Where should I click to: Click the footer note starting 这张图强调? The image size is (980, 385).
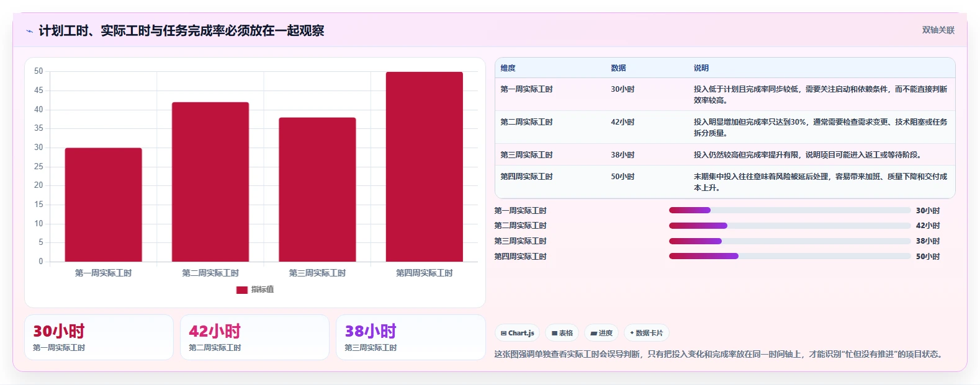[x=721, y=355]
